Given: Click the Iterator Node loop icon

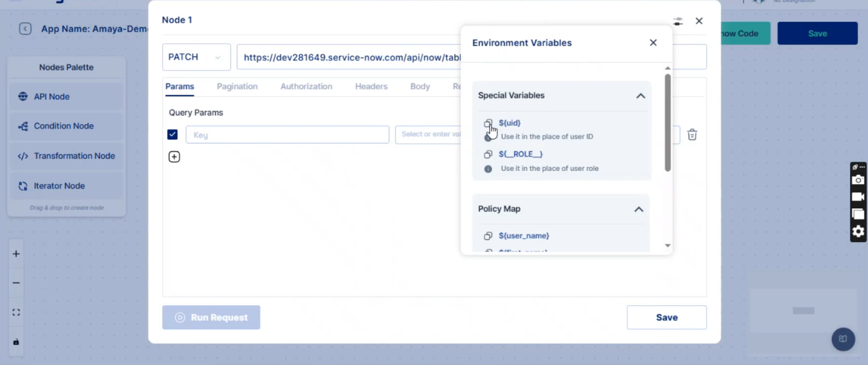Looking at the screenshot, I should [x=23, y=186].
